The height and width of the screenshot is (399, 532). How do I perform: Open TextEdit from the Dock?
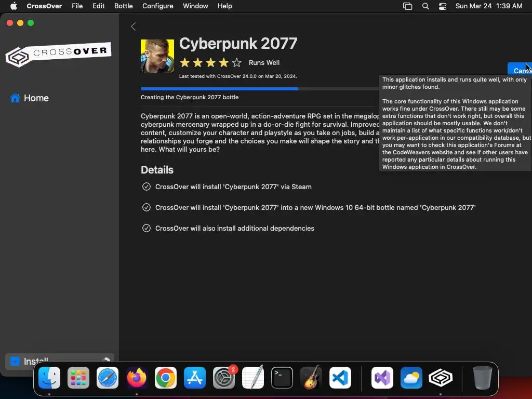[x=253, y=378]
